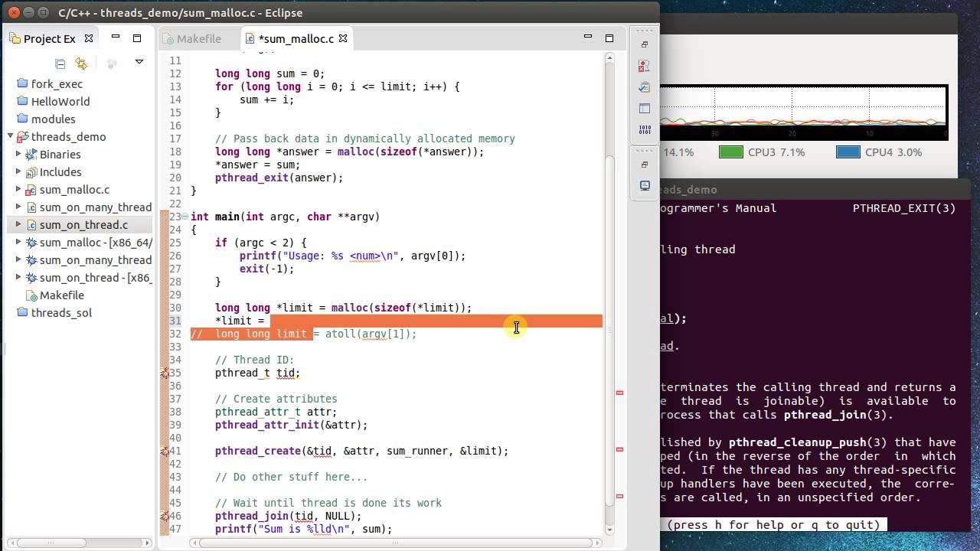Switch to the Makefile editor tab
The height and width of the screenshot is (551, 980).
click(x=191, y=38)
